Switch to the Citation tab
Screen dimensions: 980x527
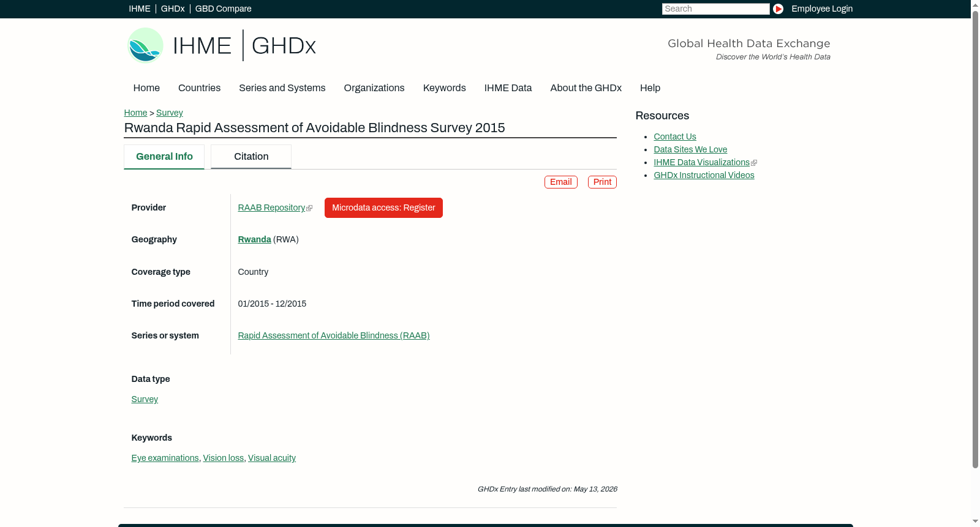(251, 157)
